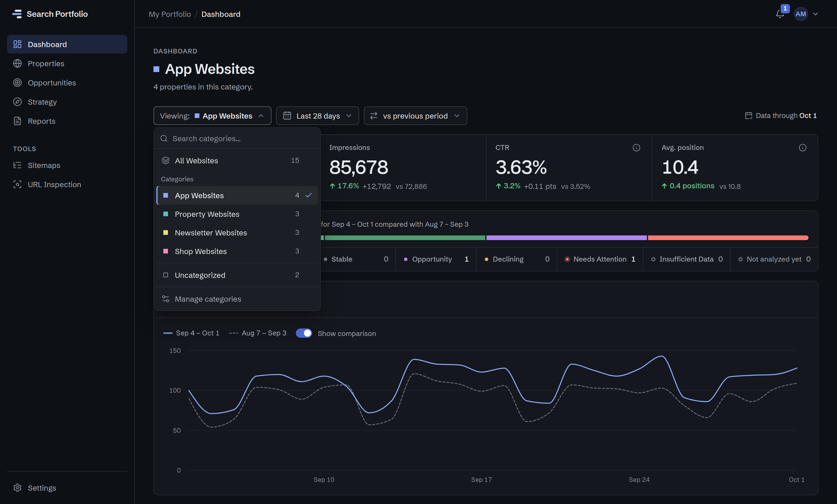Choose All Websites in category list

coord(237,160)
